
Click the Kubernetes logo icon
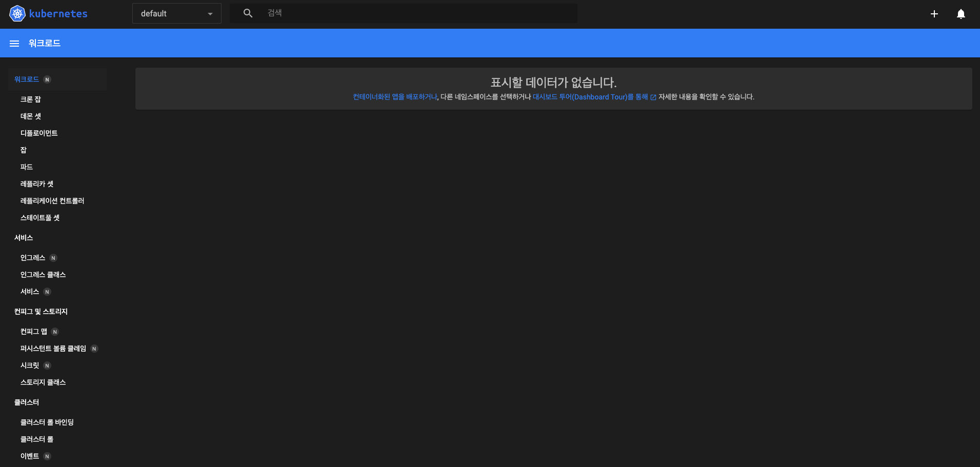(17, 14)
